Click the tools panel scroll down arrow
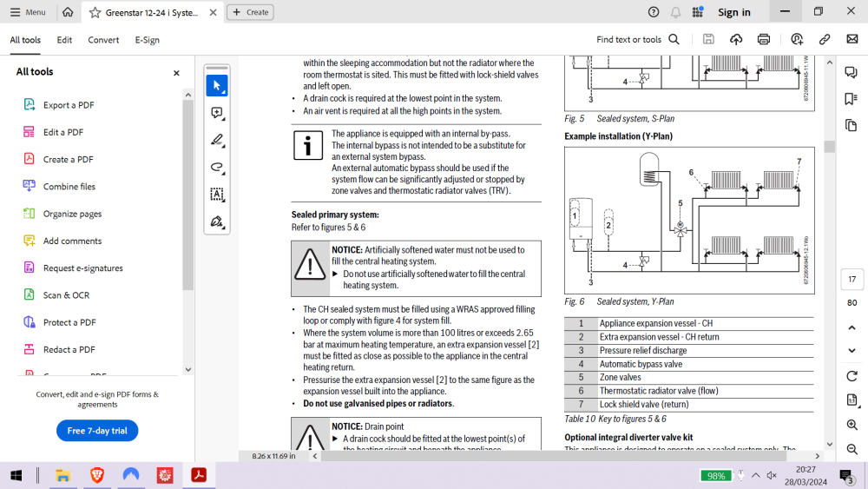 click(x=188, y=369)
